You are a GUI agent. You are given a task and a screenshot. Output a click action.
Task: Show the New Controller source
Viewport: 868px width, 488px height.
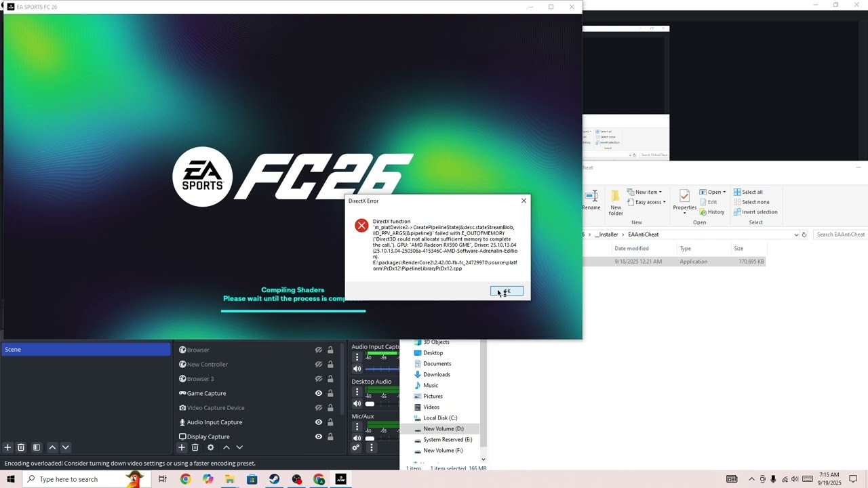[x=318, y=364]
